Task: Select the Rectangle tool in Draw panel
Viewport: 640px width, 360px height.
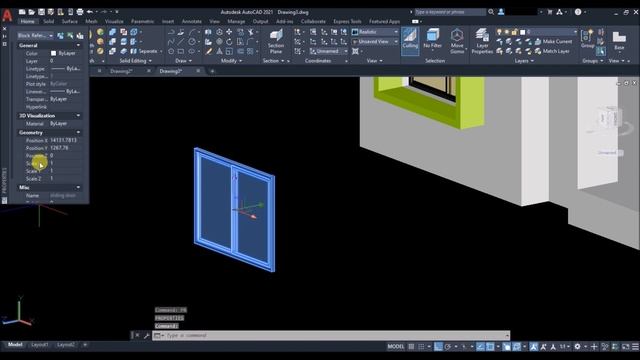Action: point(180,51)
